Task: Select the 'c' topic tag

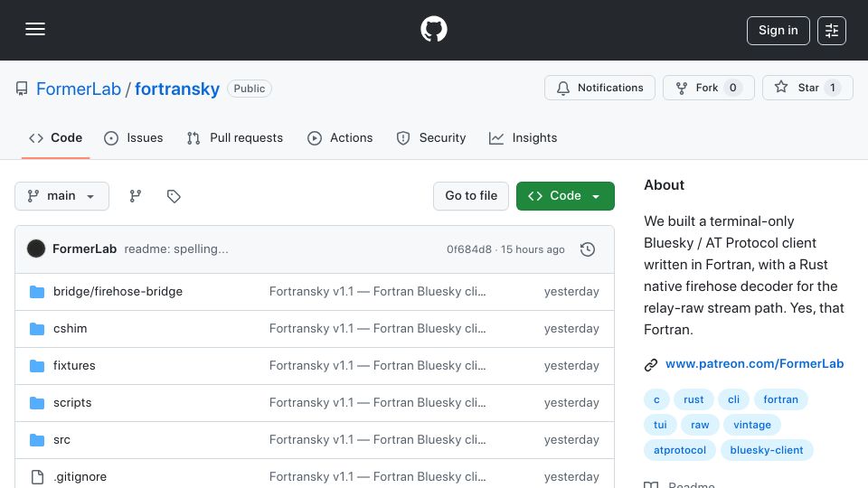Action: [656, 399]
